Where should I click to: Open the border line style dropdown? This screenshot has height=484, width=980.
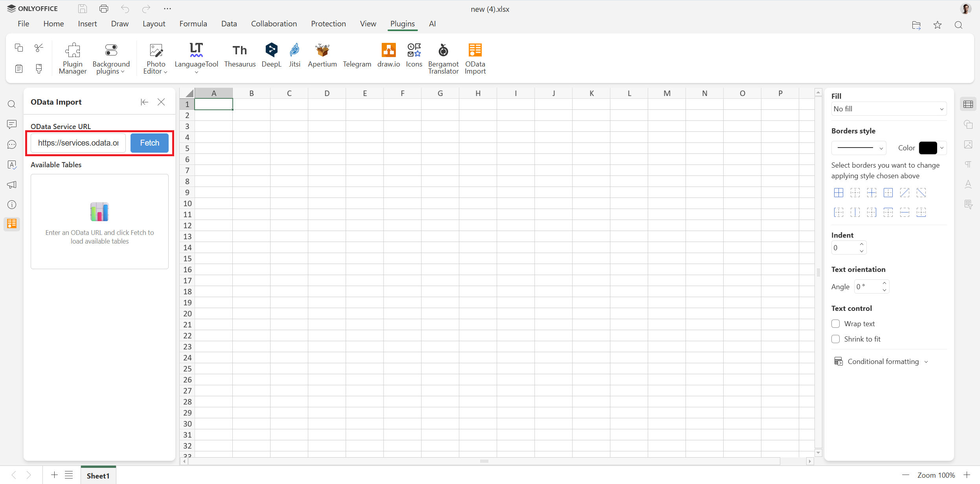859,148
